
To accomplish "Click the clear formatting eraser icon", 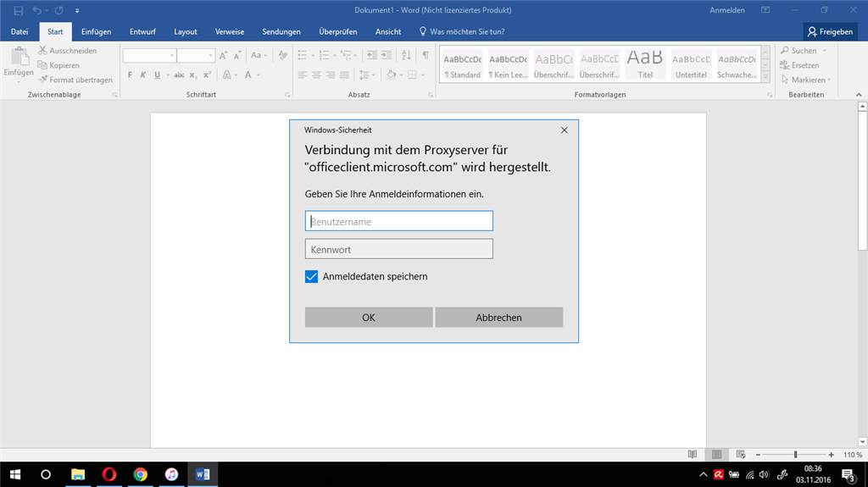I will (283, 55).
